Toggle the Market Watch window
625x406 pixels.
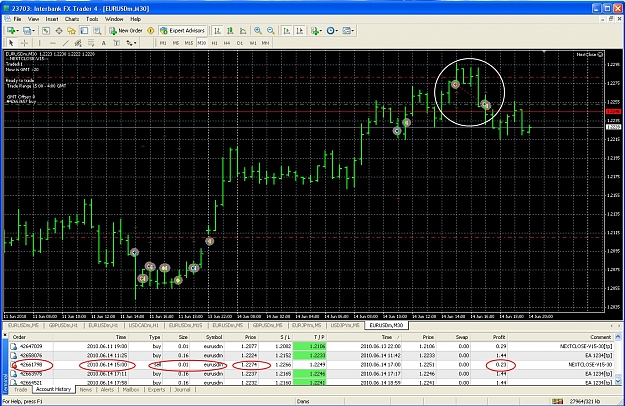pos(46,31)
